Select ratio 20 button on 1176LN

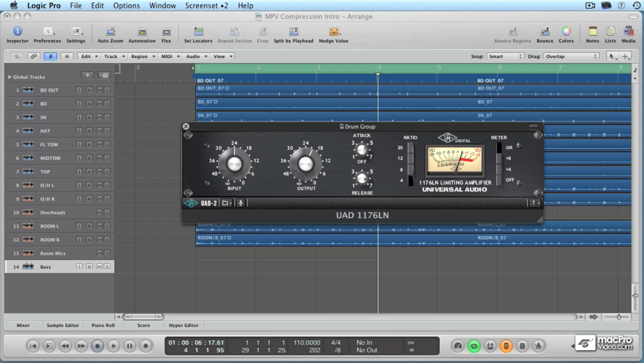tap(410, 148)
